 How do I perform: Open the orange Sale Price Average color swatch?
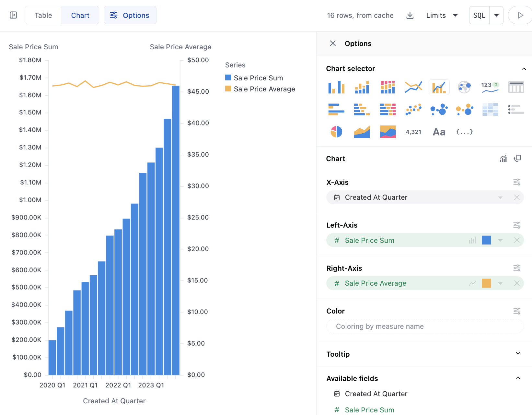[x=486, y=283]
